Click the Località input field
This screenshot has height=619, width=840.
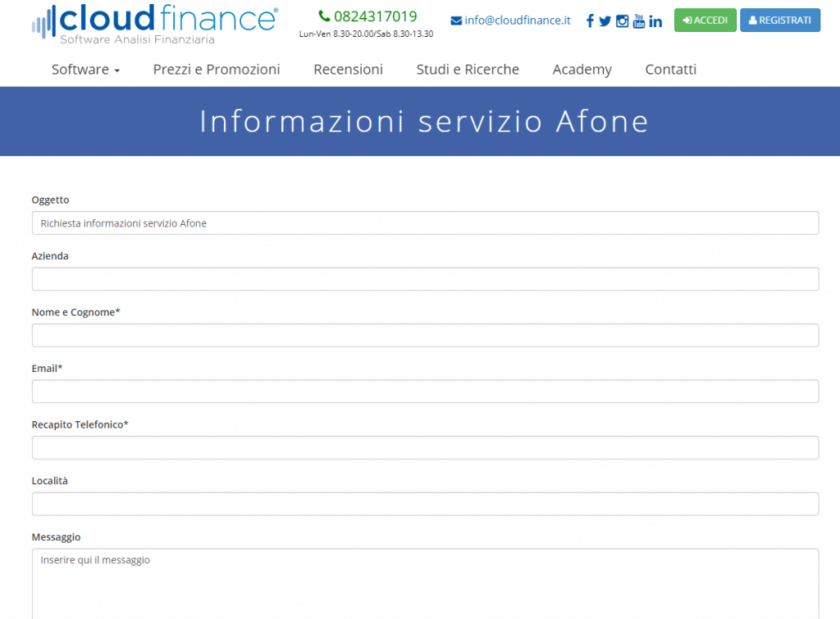tap(426, 504)
